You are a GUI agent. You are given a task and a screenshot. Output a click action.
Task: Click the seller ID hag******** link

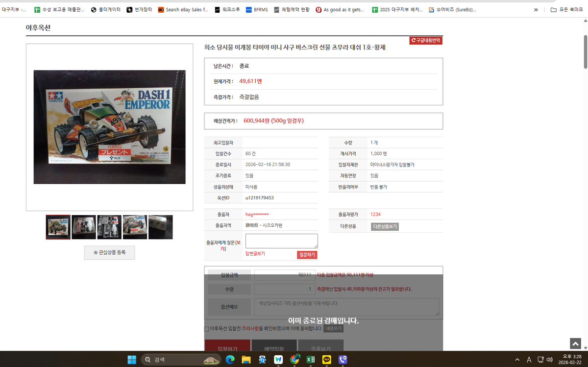pyautogui.click(x=257, y=215)
